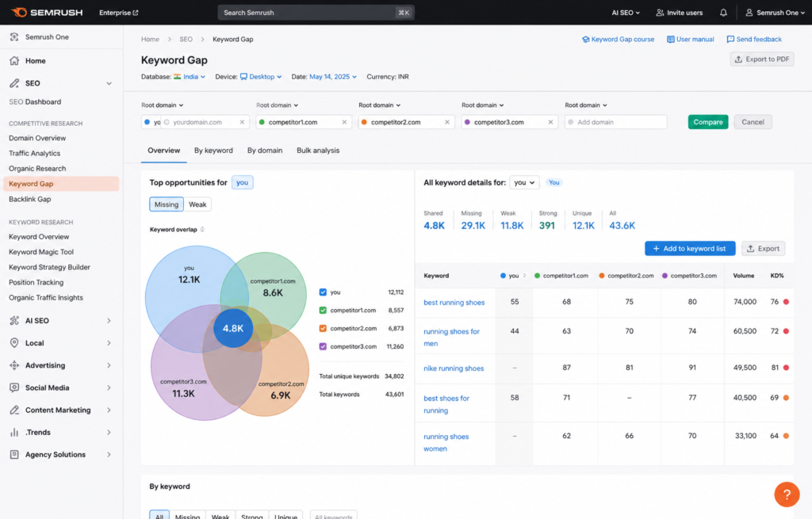Select the Missing toggle under Top opportunities
812x519 pixels.
(167, 204)
